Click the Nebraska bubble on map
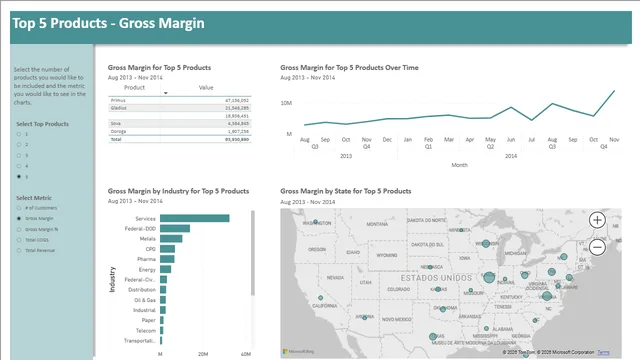The image size is (640, 360). coord(430,267)
